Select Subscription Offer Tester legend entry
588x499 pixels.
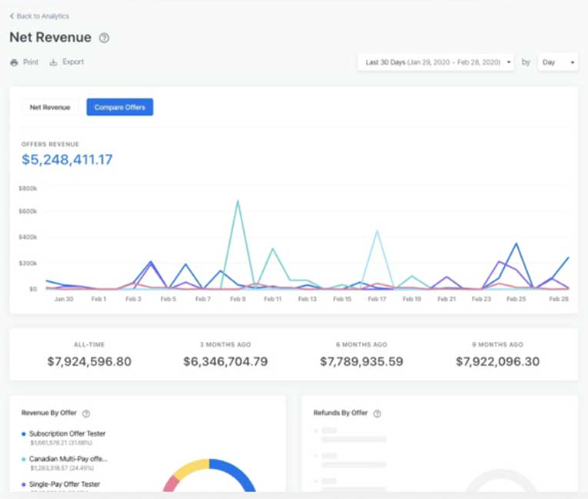[68, 434]
